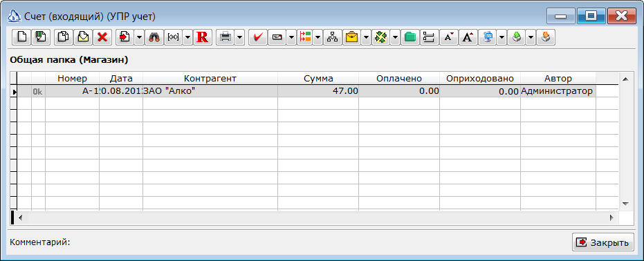Expand dropdown beside bracketed range icon
This screenshot has width=644, height=261.
point(187,37)
